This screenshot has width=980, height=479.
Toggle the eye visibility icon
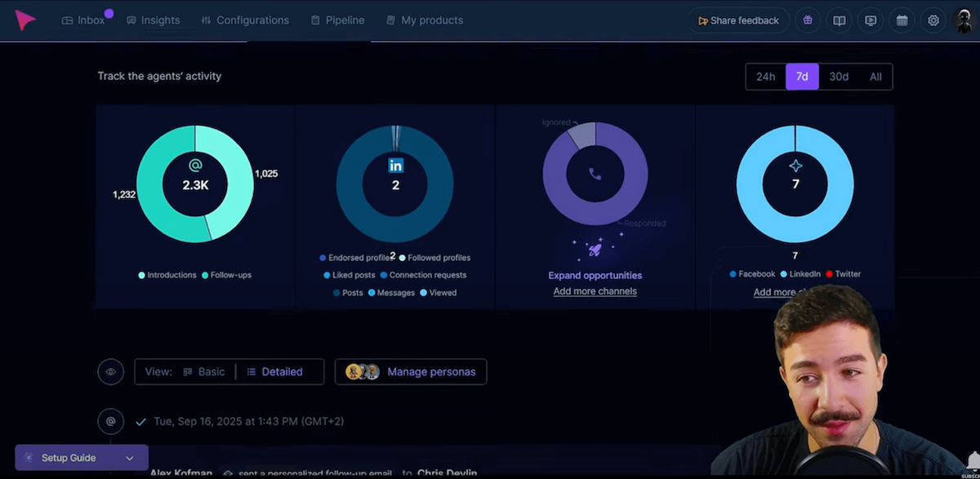tap(110, 372)
